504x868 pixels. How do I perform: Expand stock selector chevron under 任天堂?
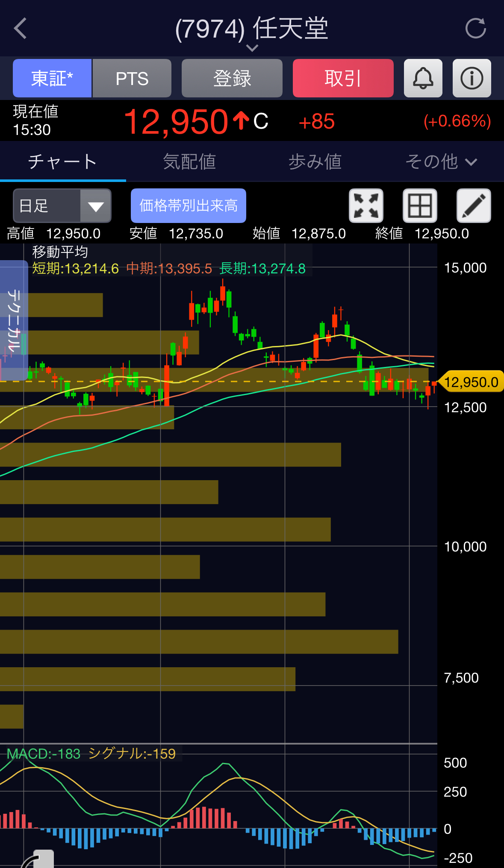click(252, 48)
